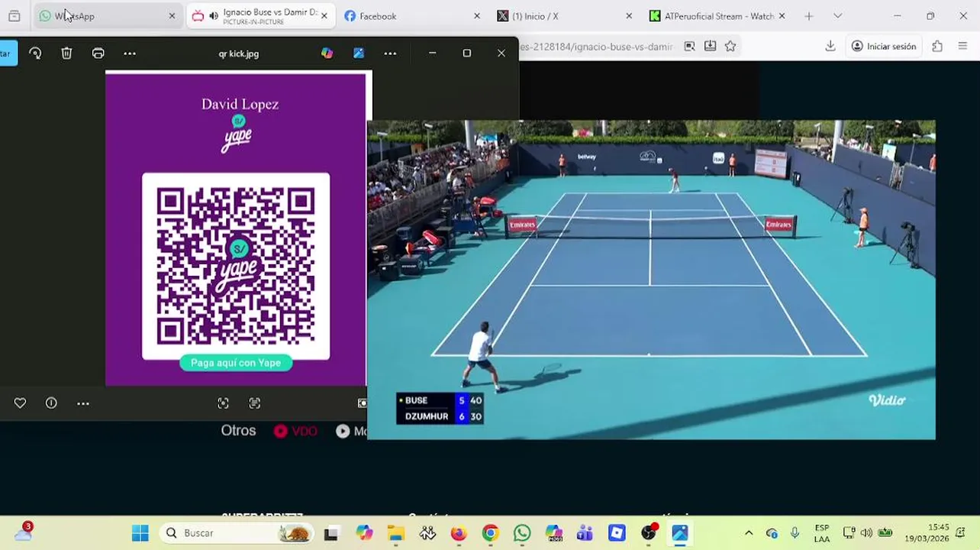This screenshot has height=550, width=980.
Task: Expand the tab search dropdown arrow
Action: [837, 16]
